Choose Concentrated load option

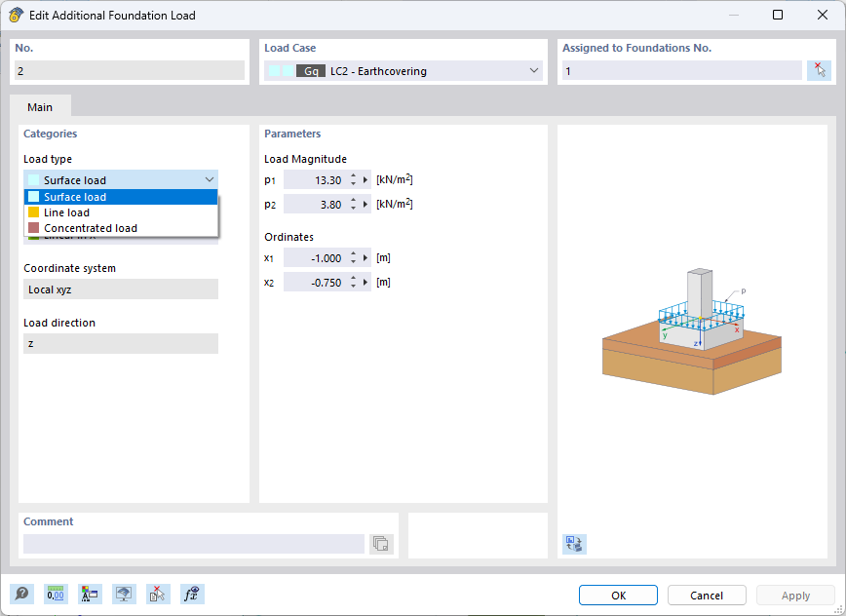[x=121, y=228]
